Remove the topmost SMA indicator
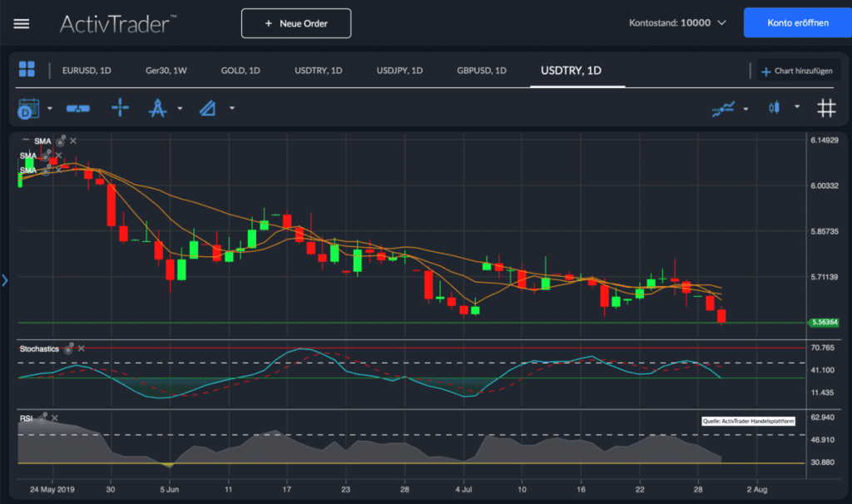 [73, 141]
